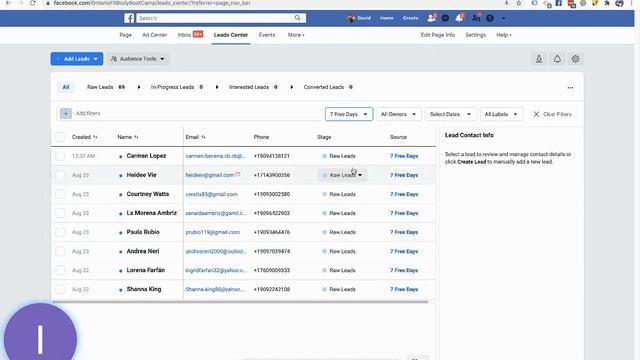Check the Paula Rubio row checkbox
Screen dimensions: 640x360
tap(60, 232)
